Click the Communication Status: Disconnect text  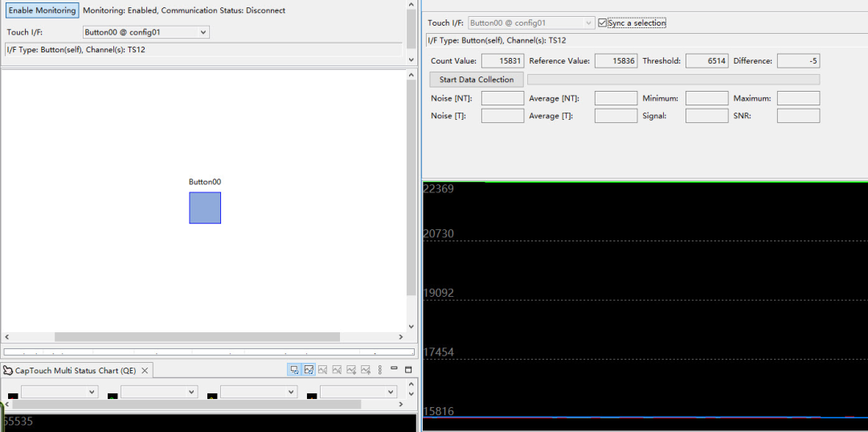pos(223,10)
